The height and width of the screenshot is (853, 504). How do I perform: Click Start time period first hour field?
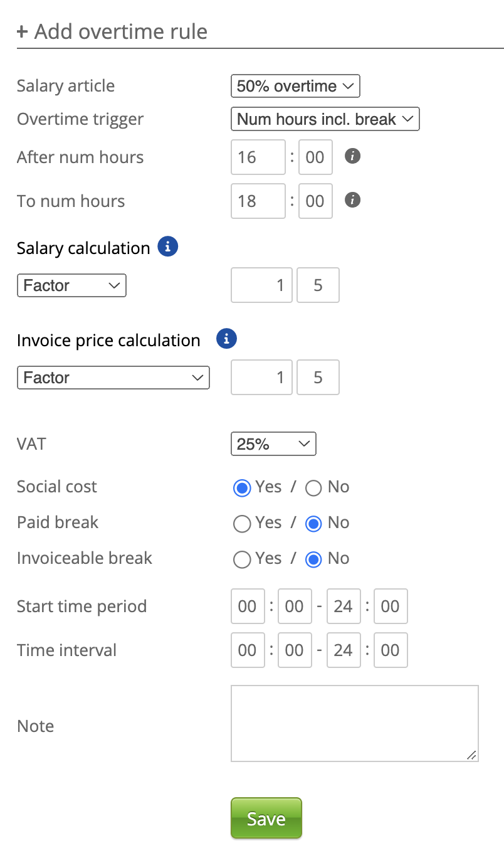tap(247, 606)
